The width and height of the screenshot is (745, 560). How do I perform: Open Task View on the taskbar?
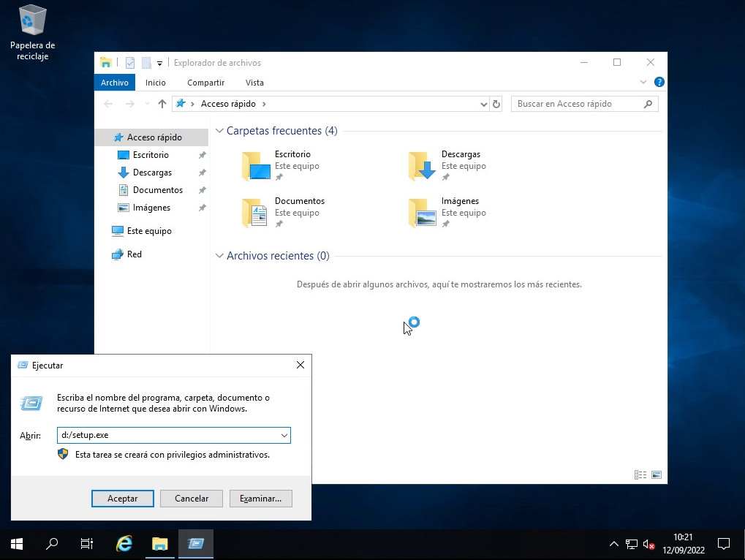(x=86, y=544)
